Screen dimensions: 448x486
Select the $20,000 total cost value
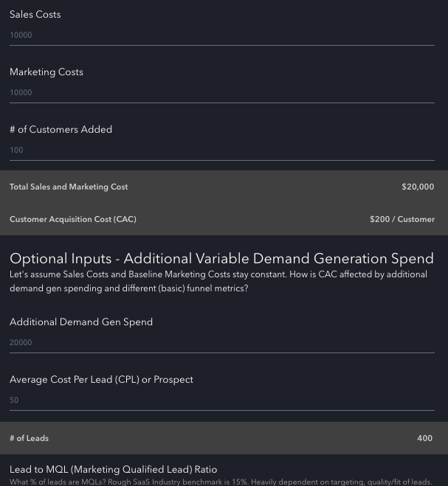point(418,187)
